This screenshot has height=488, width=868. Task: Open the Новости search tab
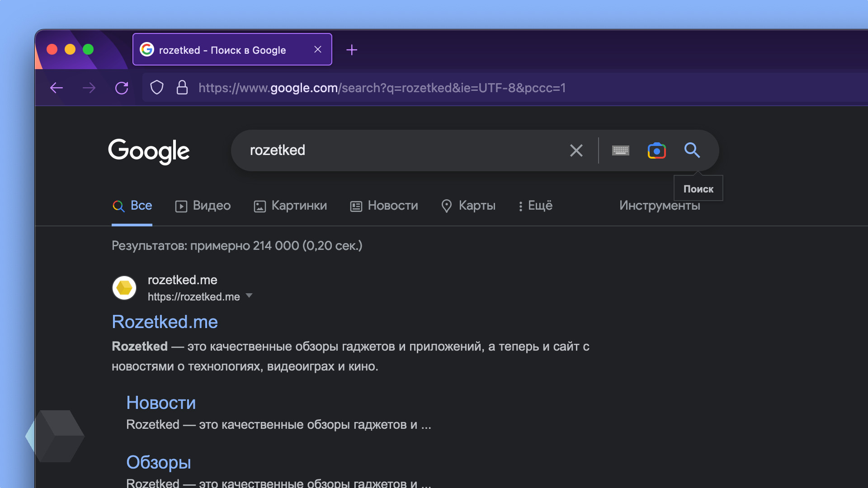pos(384,206)
